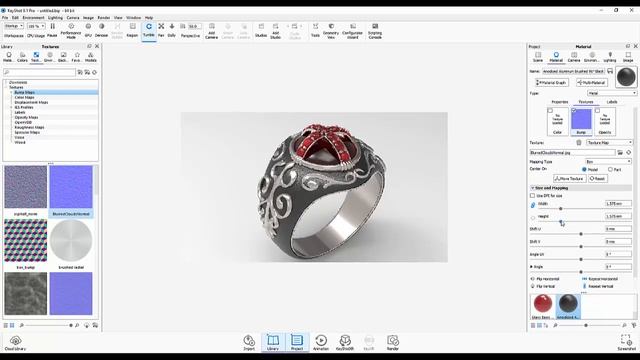This screenshot has width=640, height=360.
Task: Toggle Performance Mode in the toolbar
Action: [x=71, y=31]
